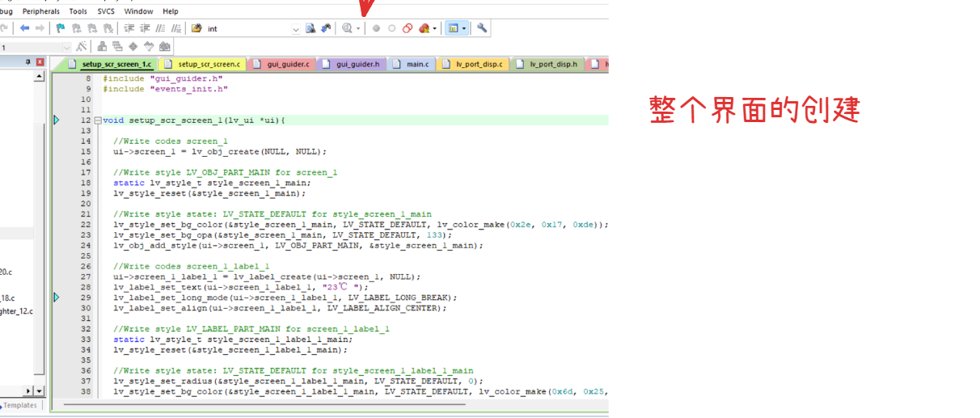This screenshot has width=980, height=418.
Task: Click the '//Write codes screen_1_label_1' comment
Action: [x=191, y=266]
